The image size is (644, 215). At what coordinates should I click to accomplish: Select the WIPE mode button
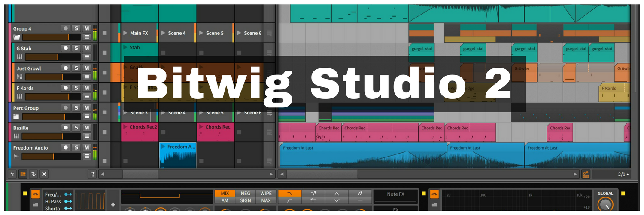266,193
